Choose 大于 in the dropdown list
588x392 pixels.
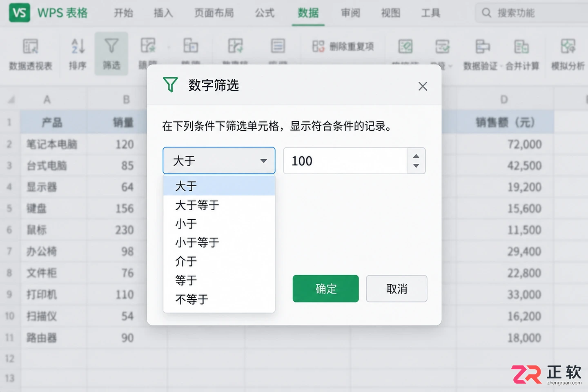pyautogui.click(x=219, y=186)
